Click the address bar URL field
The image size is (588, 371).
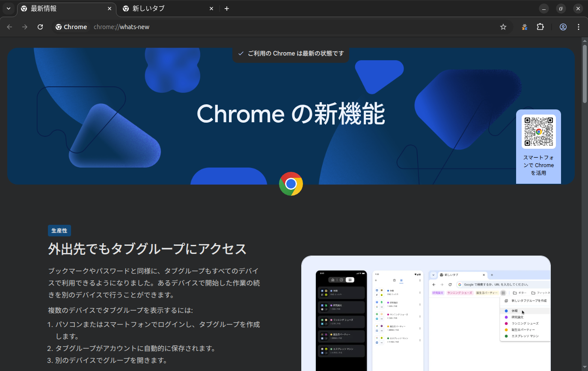(291, 27)
